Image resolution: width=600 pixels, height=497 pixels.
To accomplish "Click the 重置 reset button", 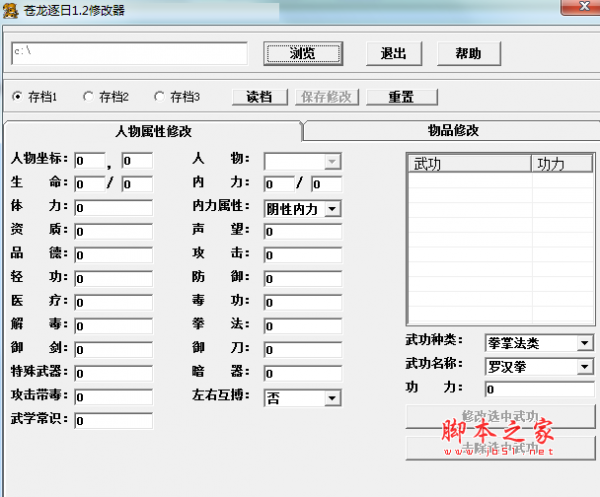I will click(x=402, y=97).
